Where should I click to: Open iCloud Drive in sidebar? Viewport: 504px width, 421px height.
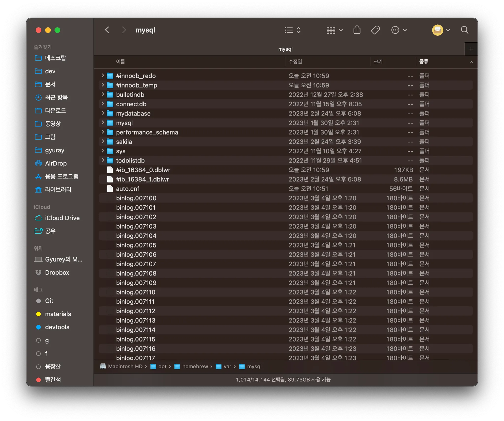(62, 218)
